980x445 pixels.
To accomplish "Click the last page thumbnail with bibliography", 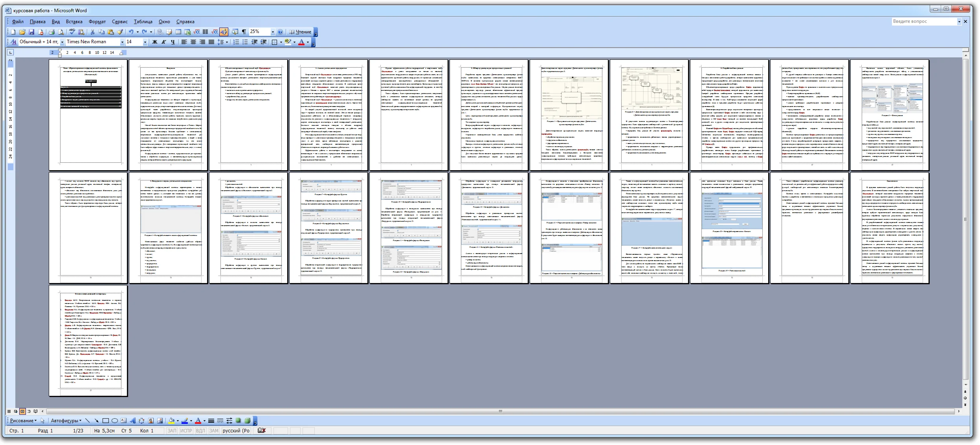I will point(88,341).
